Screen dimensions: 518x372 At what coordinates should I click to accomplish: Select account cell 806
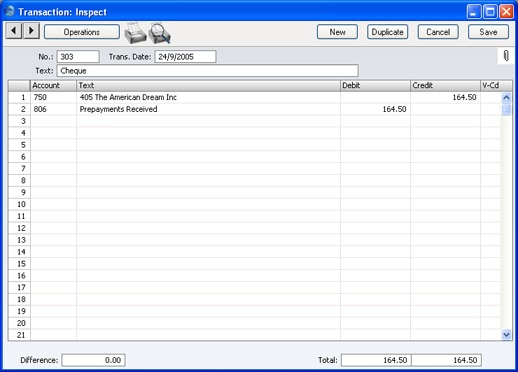click(53, 109)
